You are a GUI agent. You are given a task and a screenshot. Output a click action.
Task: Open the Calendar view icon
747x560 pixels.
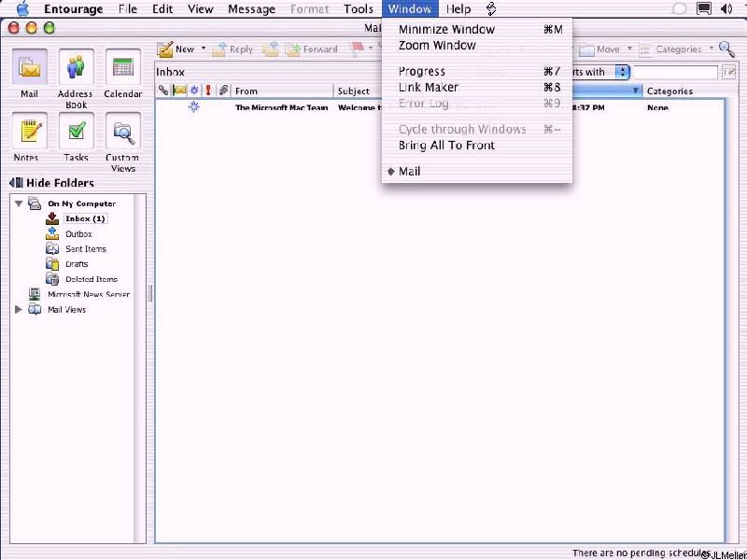[x=123, y=67]
